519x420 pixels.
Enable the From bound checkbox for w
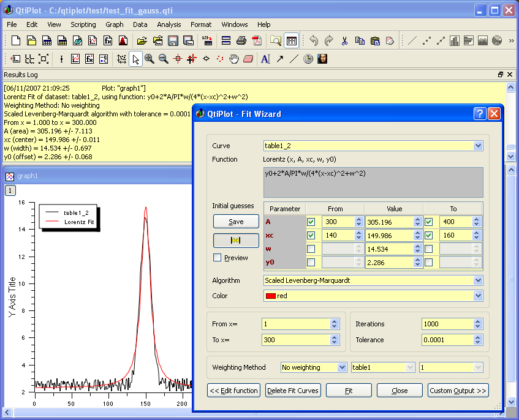(311, 249)
